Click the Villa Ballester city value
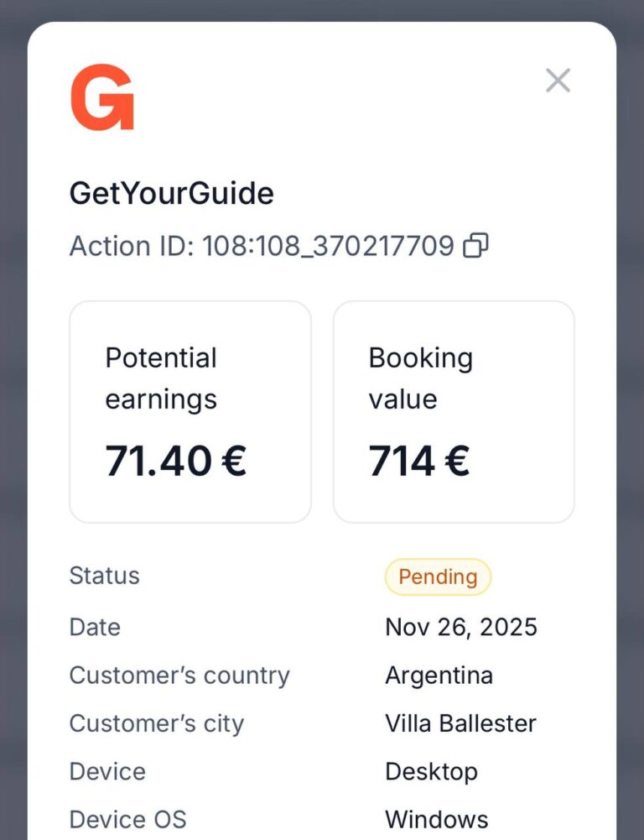 [x=460, y=723]
